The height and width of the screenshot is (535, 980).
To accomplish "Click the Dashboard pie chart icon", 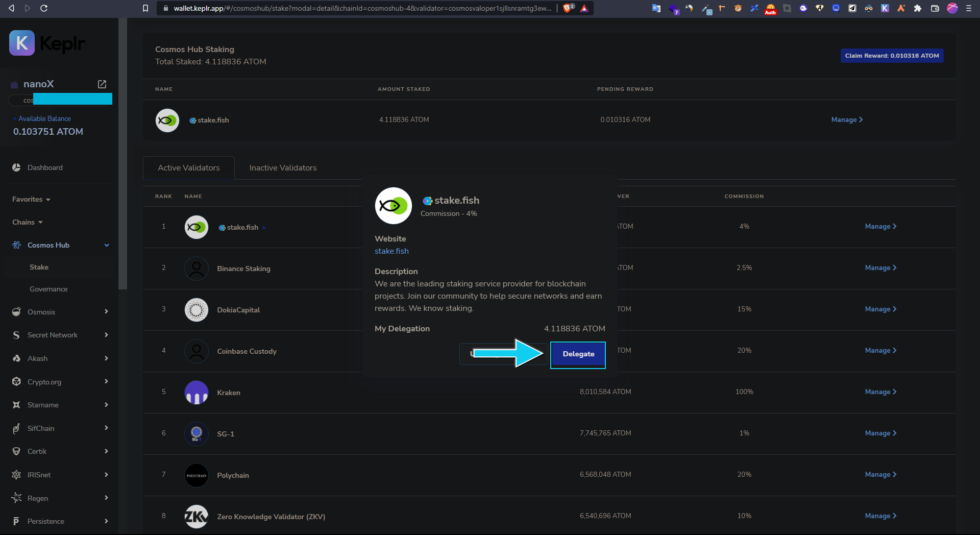I will tap(16, 167).
